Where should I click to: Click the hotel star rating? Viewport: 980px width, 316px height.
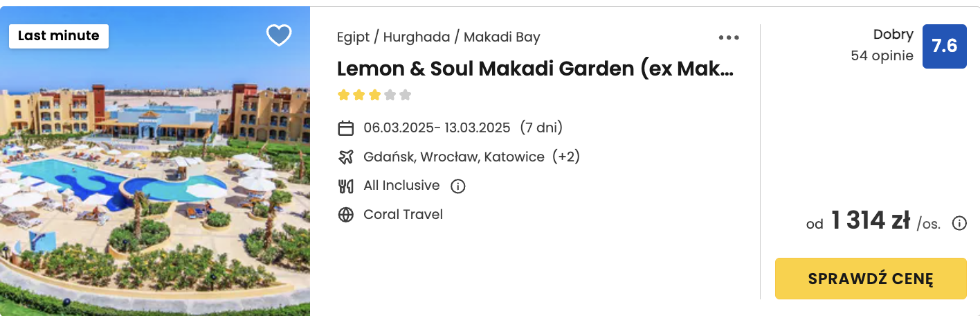pyautogui.click(x=374, y=95)
